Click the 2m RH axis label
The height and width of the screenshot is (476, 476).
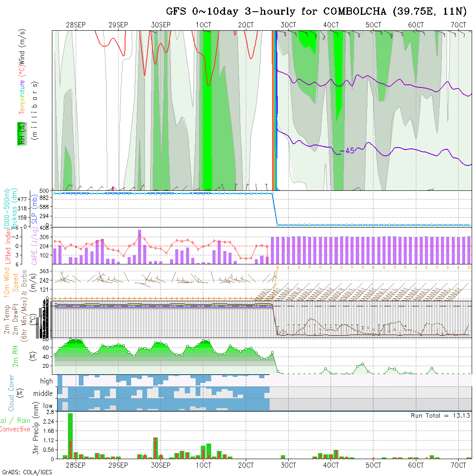15,356
